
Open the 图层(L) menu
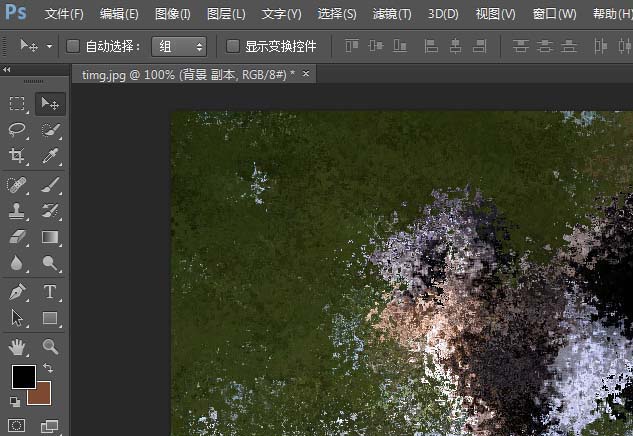[x=226, y=14]
